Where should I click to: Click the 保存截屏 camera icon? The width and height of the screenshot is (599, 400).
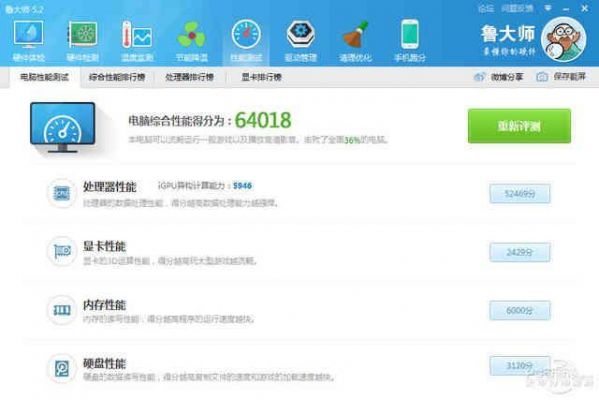click(x=542, y=77)
